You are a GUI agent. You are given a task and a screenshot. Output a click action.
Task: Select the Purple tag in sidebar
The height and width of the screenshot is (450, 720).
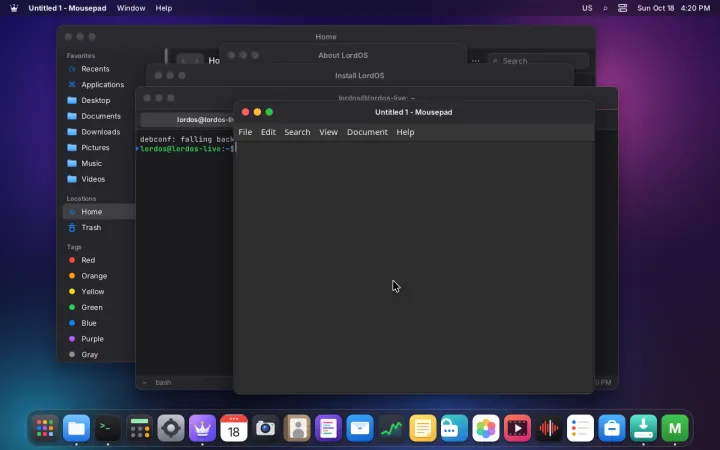click(x=92, y=339)
